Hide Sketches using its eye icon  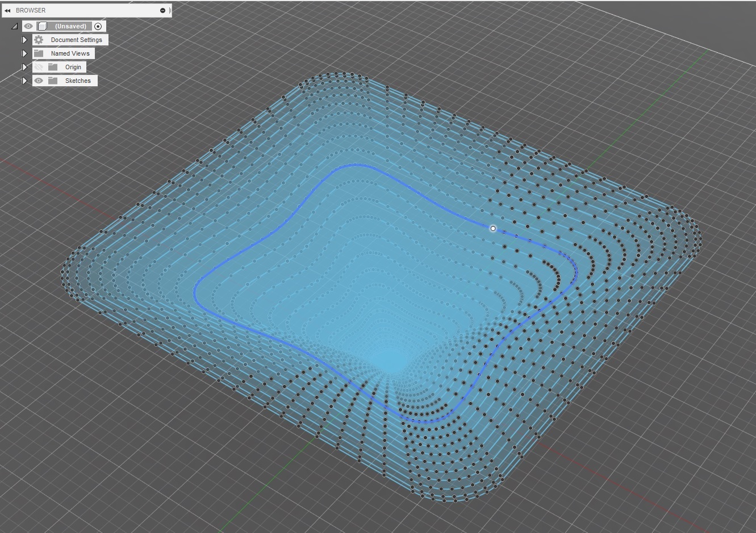coord(39,81)
